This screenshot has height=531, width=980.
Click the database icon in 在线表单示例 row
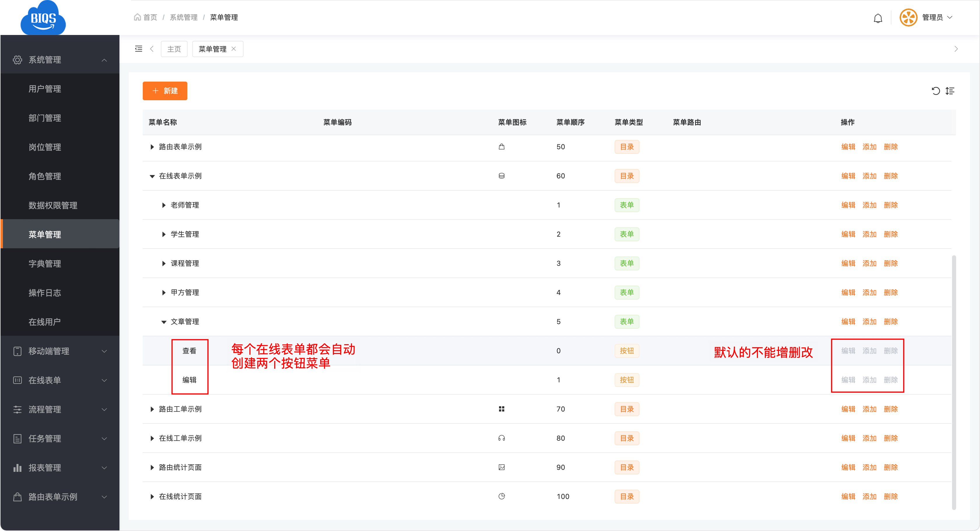pyautogui.click(x=501, y=176)
